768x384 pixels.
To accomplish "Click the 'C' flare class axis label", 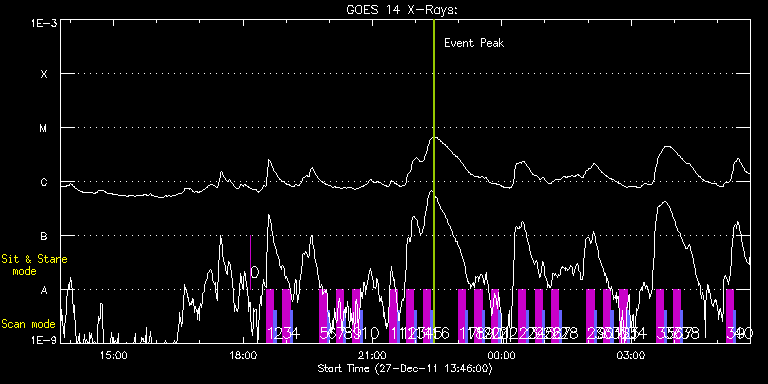I will [44, 183].
